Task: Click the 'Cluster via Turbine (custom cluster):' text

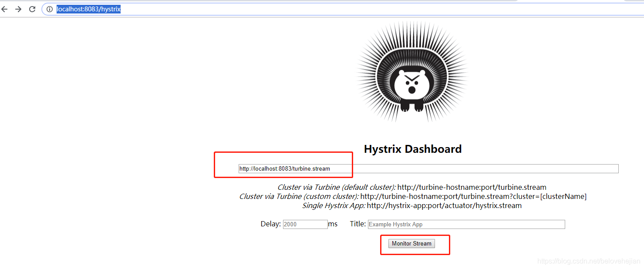Action: 299,197
